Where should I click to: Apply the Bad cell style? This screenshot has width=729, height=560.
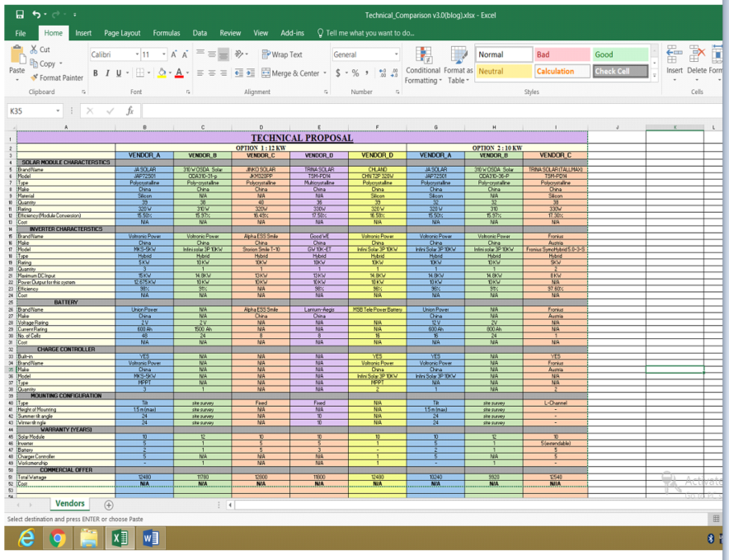click(x=562, y=54)
